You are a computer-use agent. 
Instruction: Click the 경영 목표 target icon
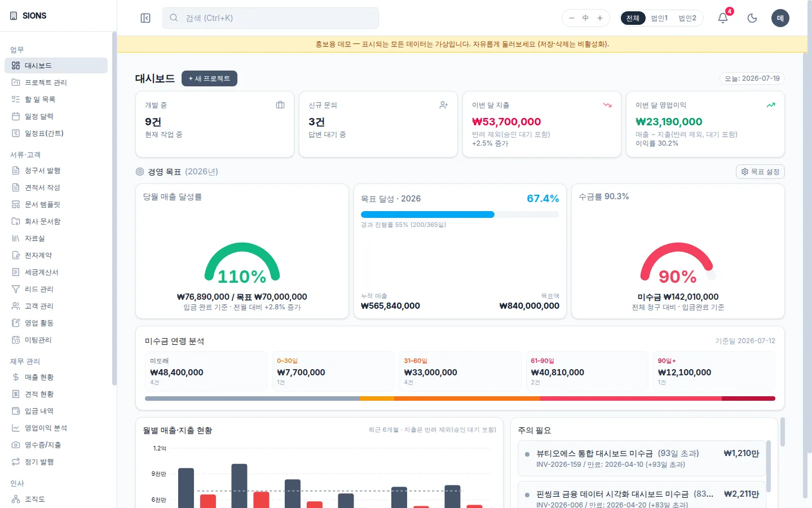point(140,172)
